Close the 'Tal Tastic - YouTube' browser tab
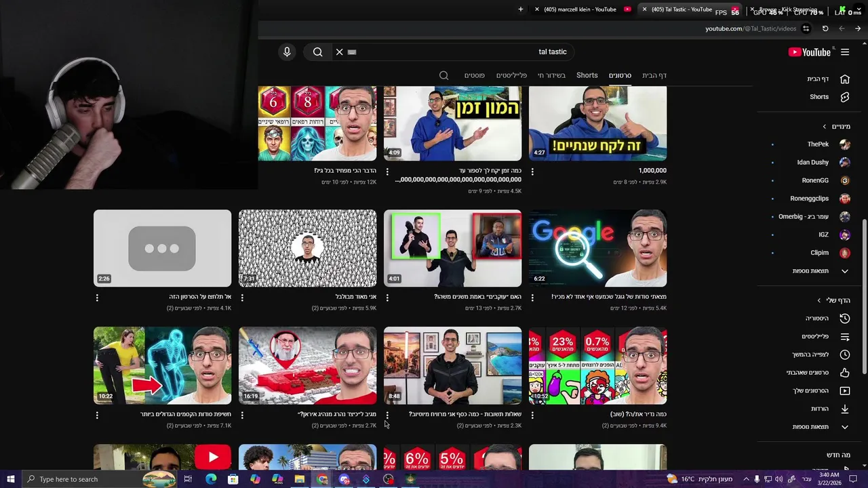The height and width of the screenshot is (488, 868). tap(644, 9)
